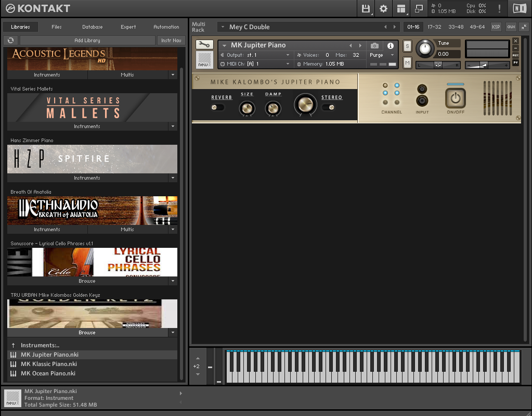Open the save/load files menu icon
The image size is (532, 416).
366,8
